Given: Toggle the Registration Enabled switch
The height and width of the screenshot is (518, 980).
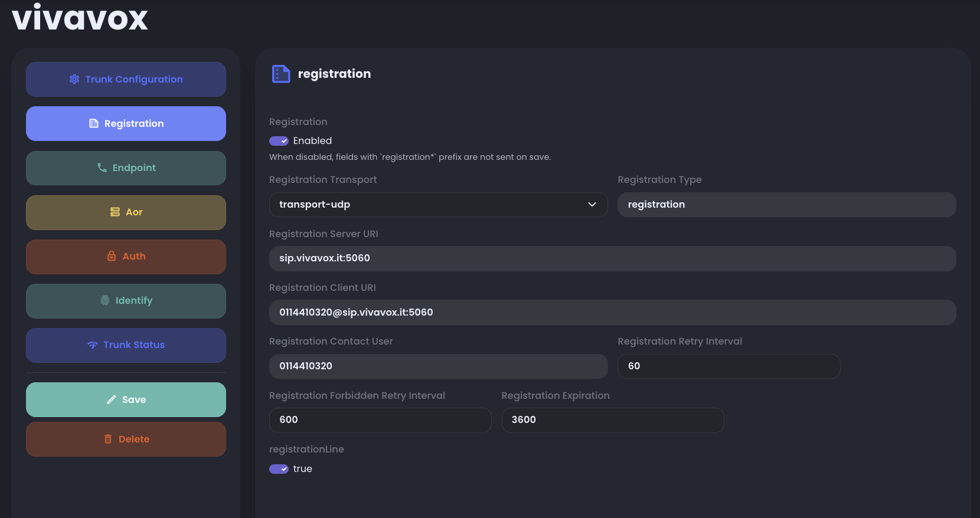Looking at the screenshot, I should (279, 141).
